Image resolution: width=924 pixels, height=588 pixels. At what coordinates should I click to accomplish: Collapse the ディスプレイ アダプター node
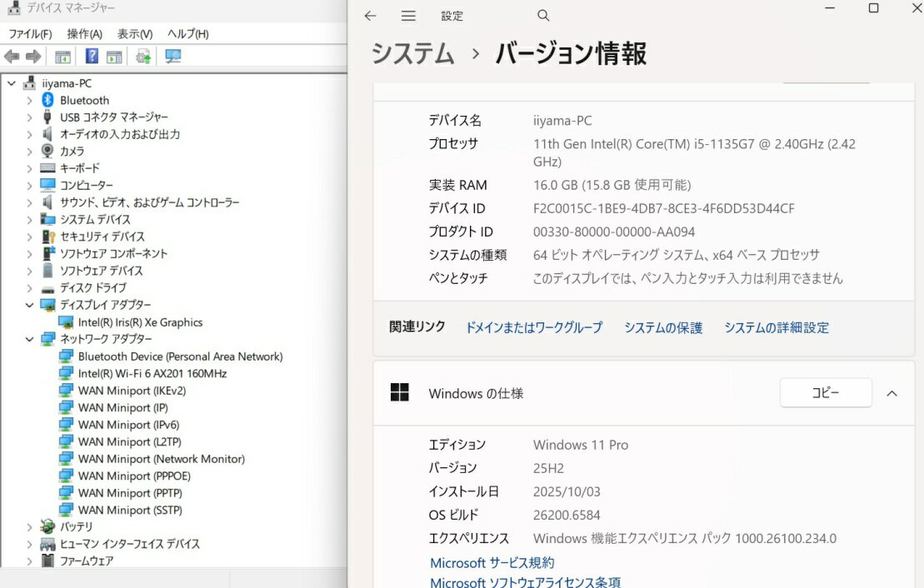coord(30,305)
